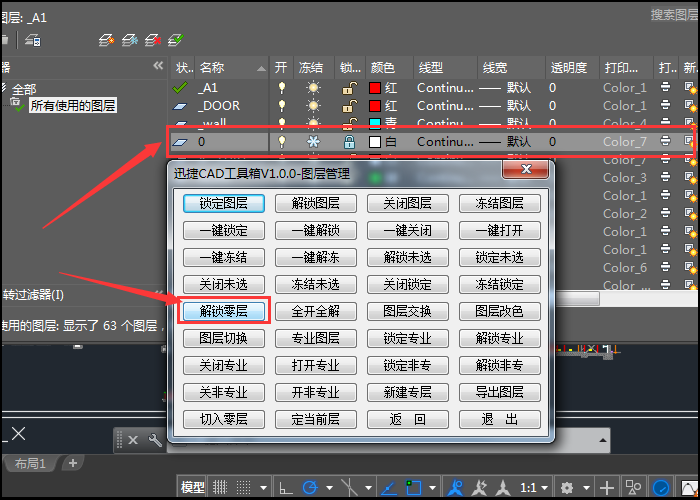Image resolution: width=700 pixels, height=500 pixels.
Task: Click the 锁定图层 button
Action: point(224,204)
